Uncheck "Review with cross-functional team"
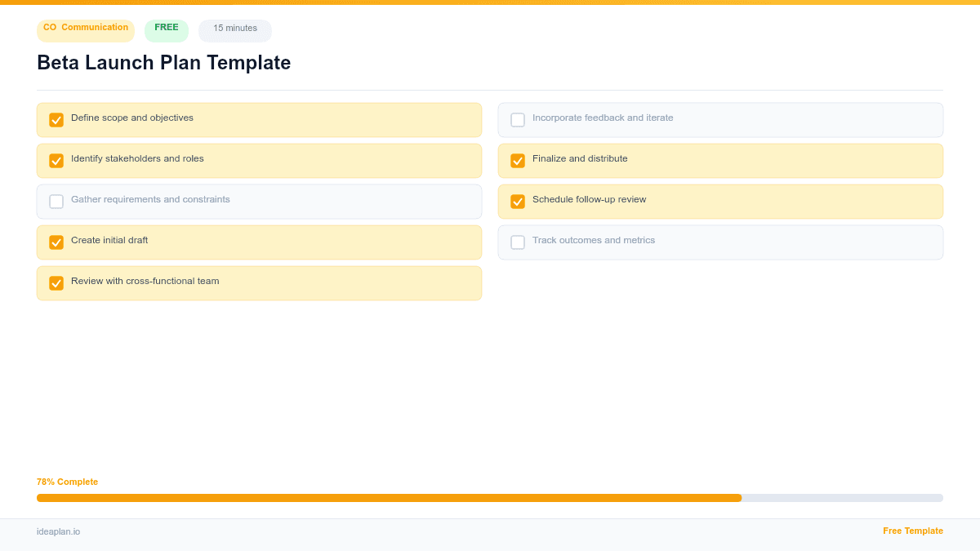Viewport: 980px width, 551px height. (x=56, y=282)
